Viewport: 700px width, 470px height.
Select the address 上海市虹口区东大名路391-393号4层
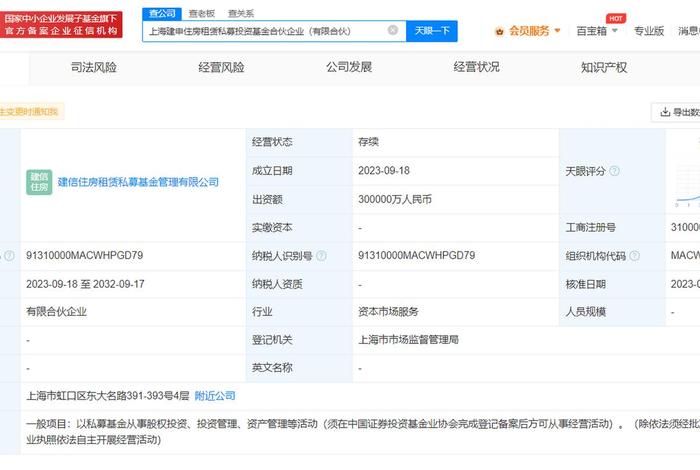[x=108, y=396]
